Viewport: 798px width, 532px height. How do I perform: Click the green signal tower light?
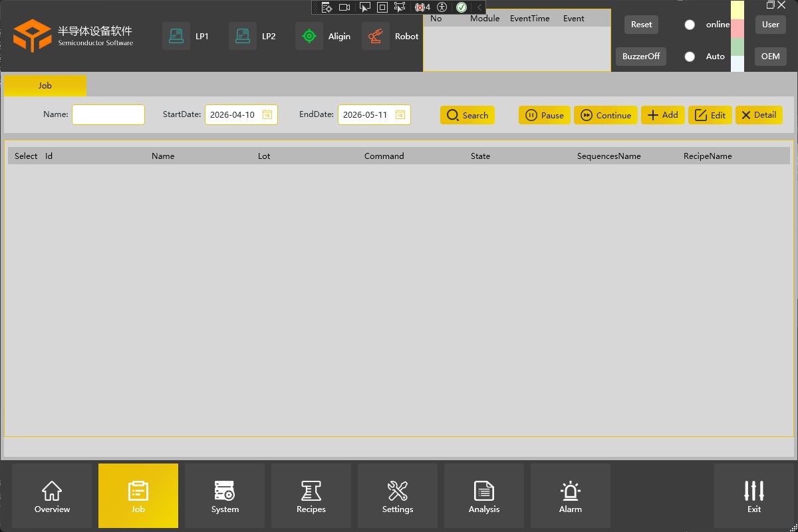pyautogui.click(x=737, y=47)
